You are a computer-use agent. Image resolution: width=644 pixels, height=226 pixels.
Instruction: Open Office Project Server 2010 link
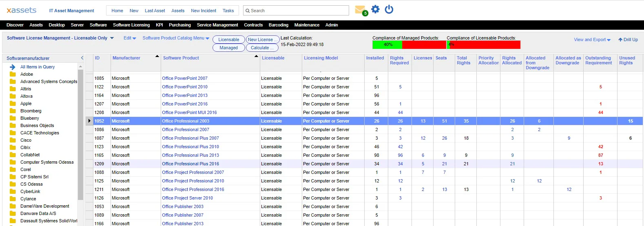[x=187, y=198]
